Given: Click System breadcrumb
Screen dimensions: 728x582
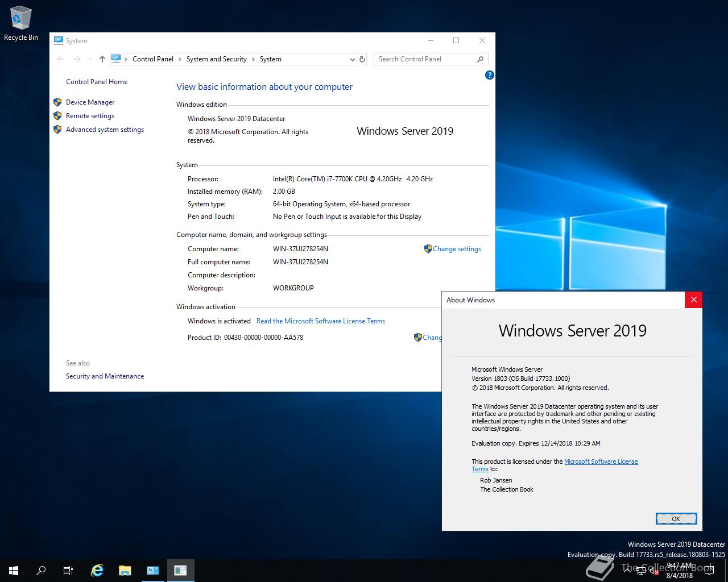Looking at the screenshot, I should [x=271, y=59].
